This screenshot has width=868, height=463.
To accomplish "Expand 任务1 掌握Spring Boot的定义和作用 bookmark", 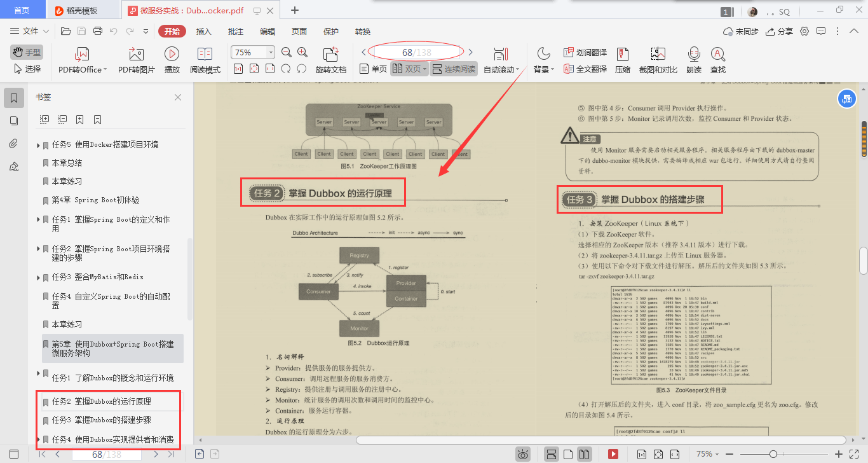I will [x=39, y=219].
